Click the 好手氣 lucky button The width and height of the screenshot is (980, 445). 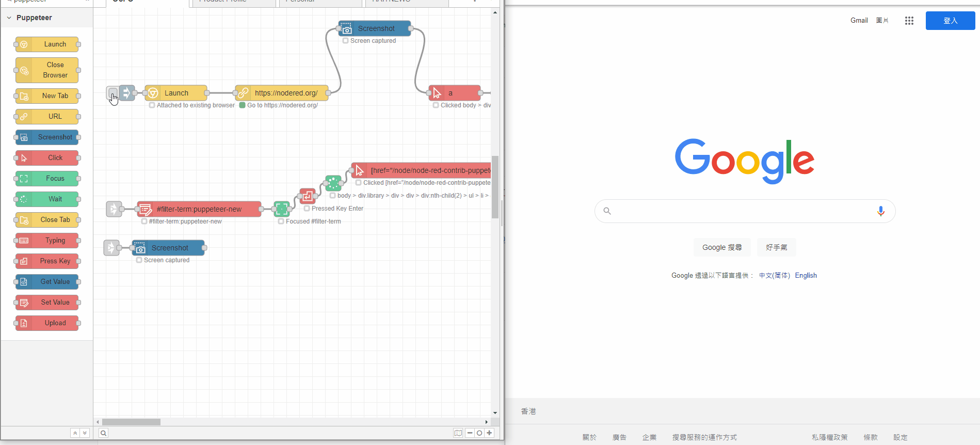coord(777,247)
